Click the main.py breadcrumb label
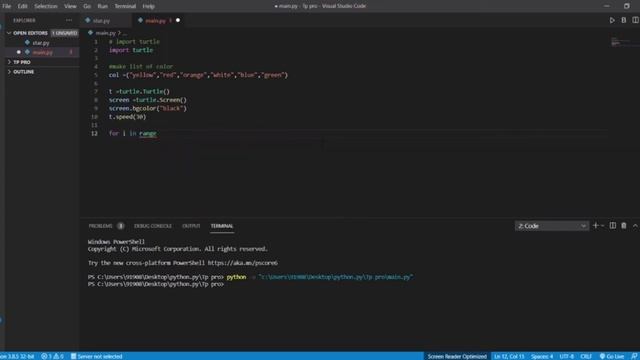 pos(106,33)
